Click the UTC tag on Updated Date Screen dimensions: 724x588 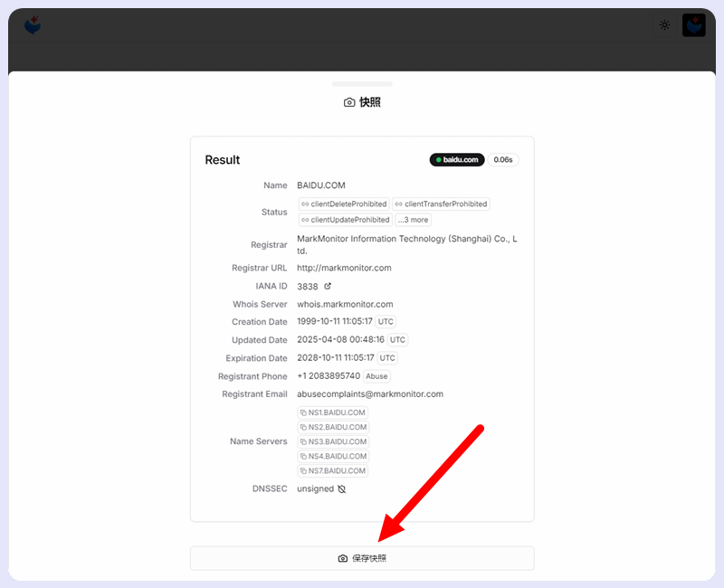[x=397, y=340]
